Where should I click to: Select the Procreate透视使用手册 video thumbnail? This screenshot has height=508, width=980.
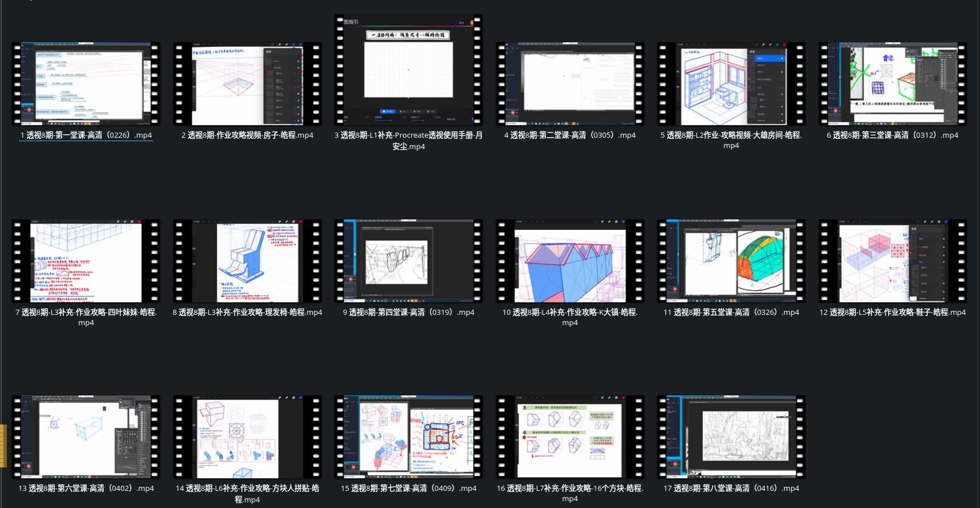408,70
